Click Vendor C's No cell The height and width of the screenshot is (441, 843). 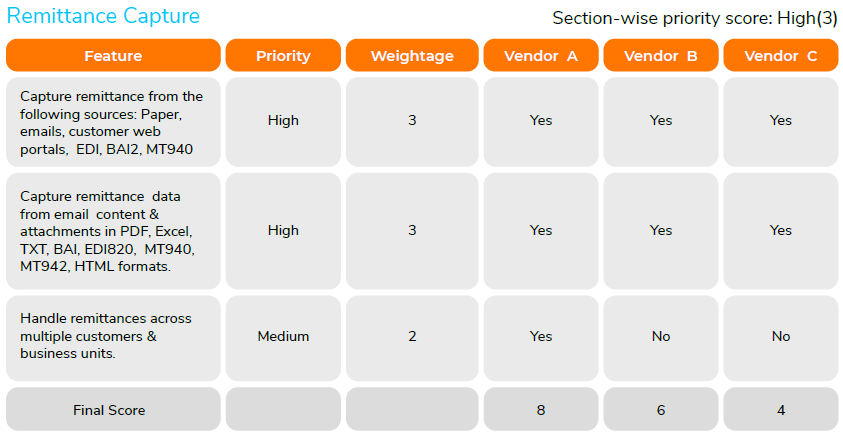(x=780, y=336)
